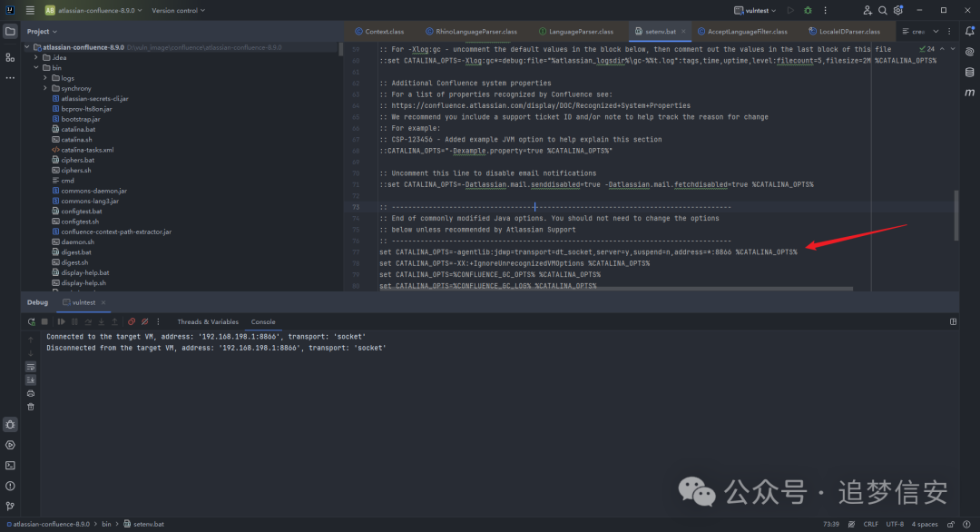Open the Structure tool window icon
The width and height of the screenshot is (980, 532).
(10, 57)
